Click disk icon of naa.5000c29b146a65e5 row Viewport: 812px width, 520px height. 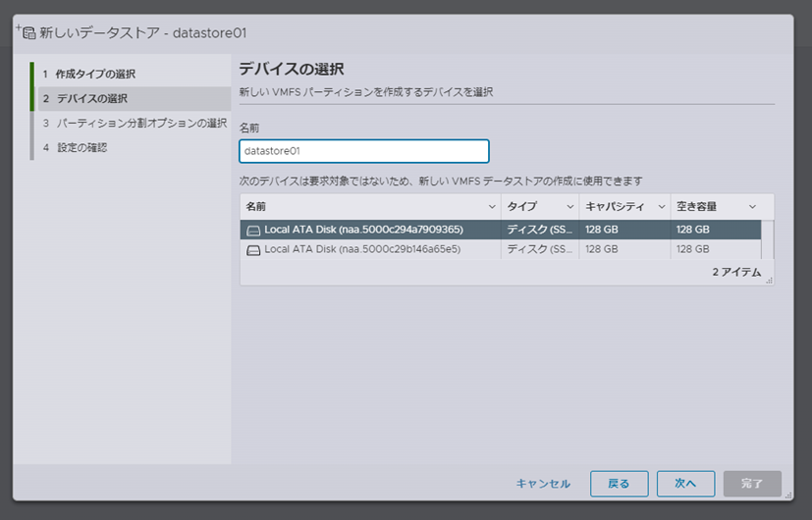point(253,250)
